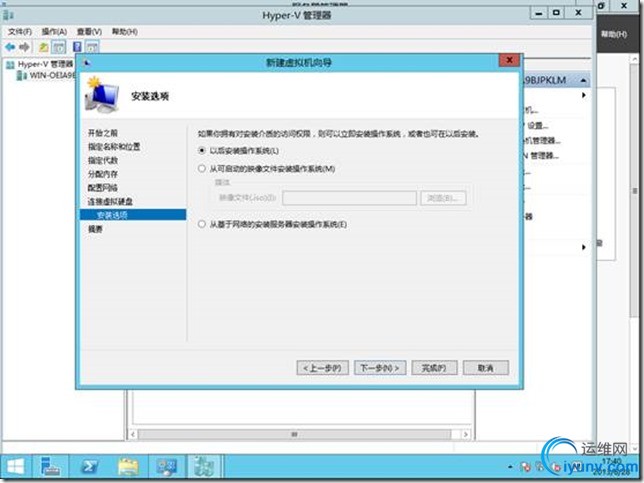Click the wizard title bar icon

coord(87,63)
